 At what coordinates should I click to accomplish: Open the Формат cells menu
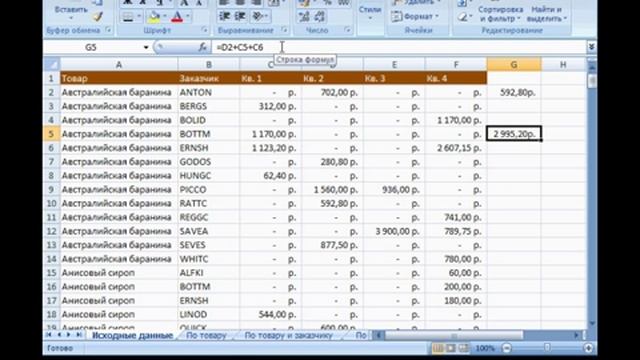[x=415, y=17]
